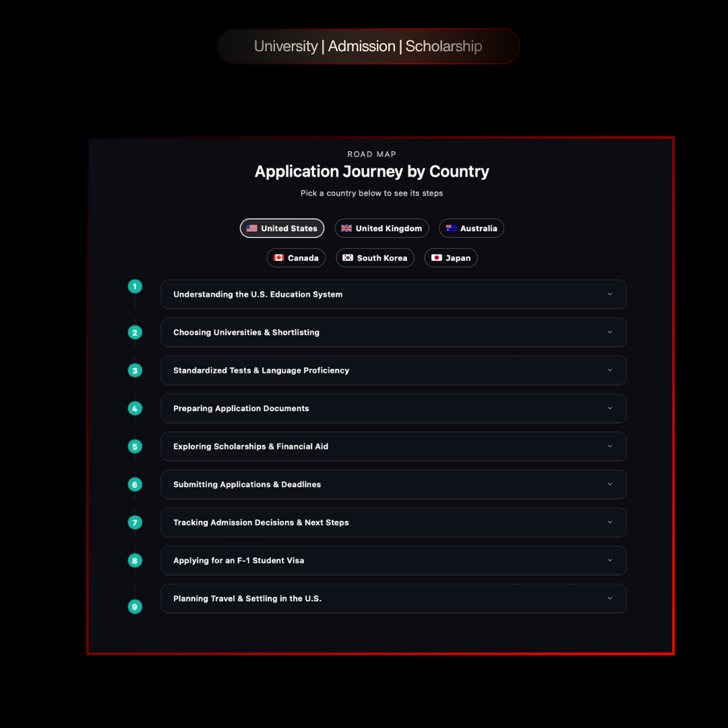Expand the Applying for an F-1 Student Visa section

tap(393, 560)
